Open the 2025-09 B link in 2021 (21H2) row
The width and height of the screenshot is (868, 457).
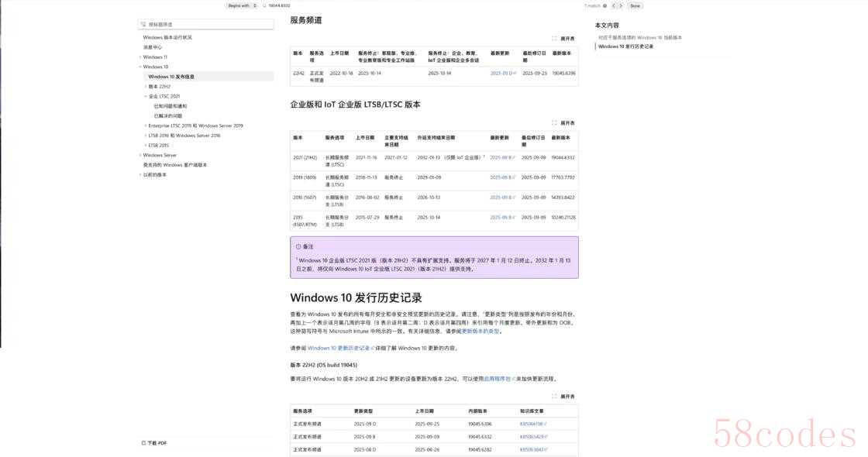pyautogui.click(x=503, y=158)
